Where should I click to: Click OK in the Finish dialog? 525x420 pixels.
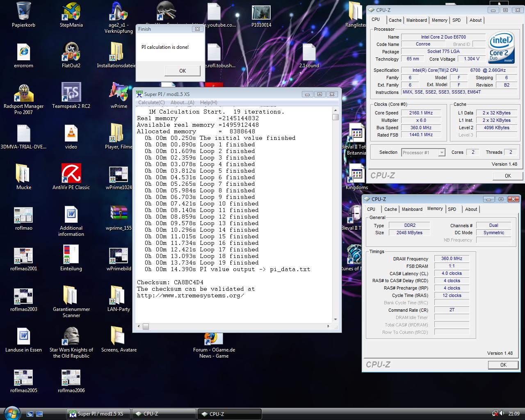[x=183, y=71]
